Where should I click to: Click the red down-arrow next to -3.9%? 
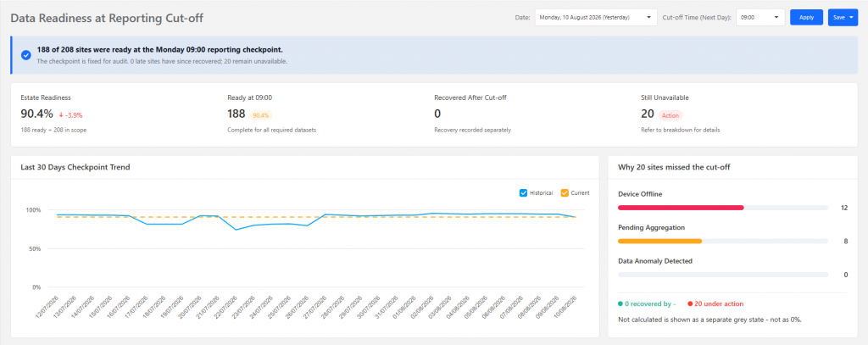click(60, 115)
